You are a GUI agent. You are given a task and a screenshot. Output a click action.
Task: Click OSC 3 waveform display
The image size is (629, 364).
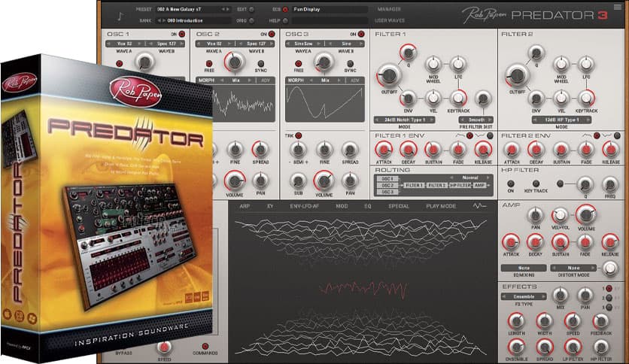tap(325, 103)
